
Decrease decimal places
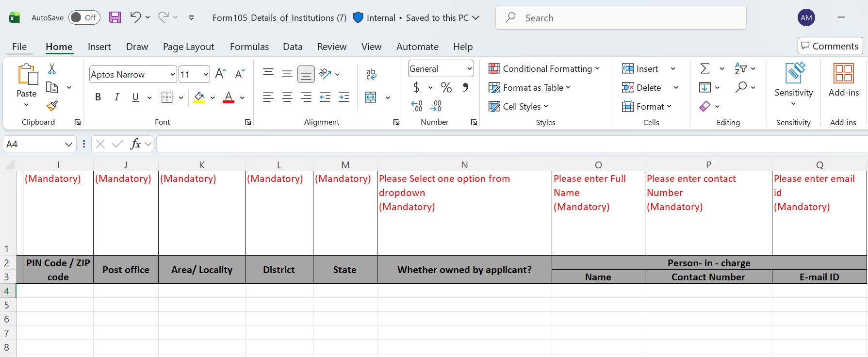436,106
